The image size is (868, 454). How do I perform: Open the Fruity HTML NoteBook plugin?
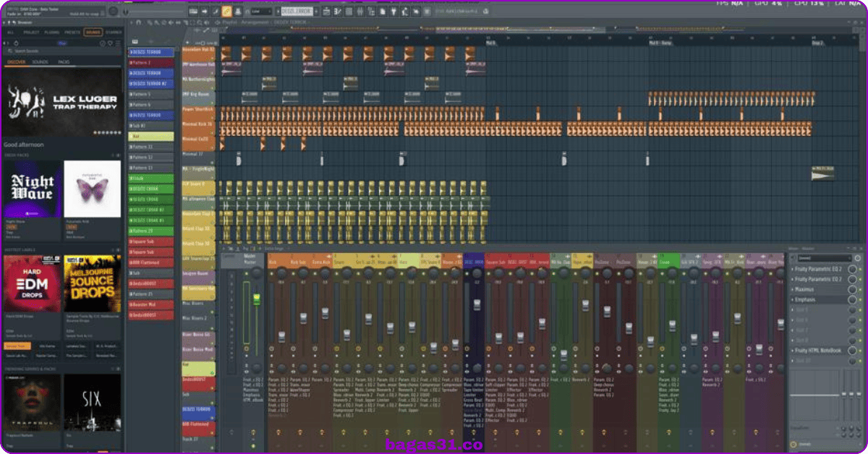pyautogui.click(x=819, y=351)
